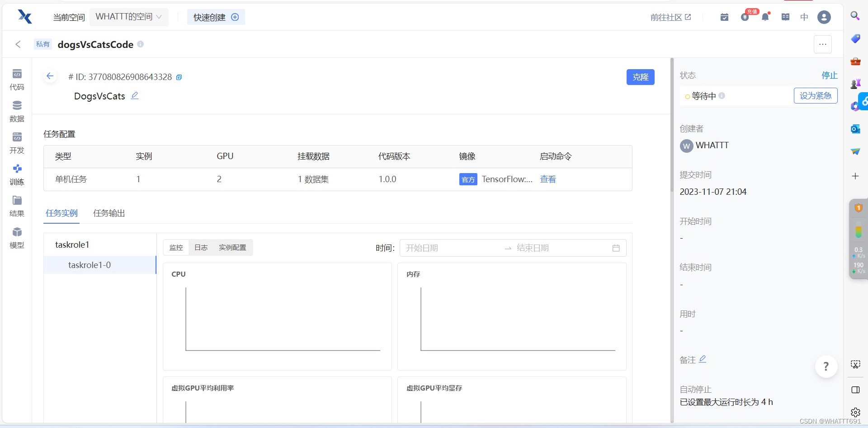This screenshot has height=428, width=868.
Task: Click the blue back arrow beside task ID
Action: tap(50, 76)
